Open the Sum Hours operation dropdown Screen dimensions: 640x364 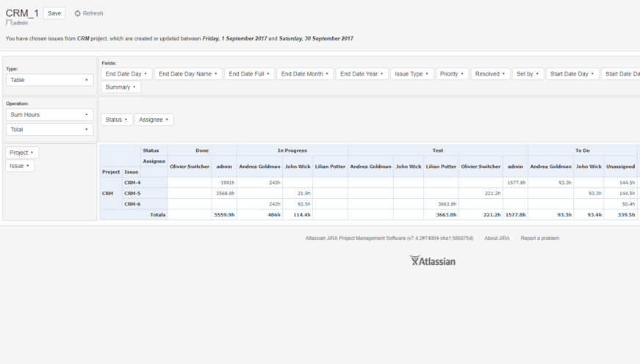[49, 114]
